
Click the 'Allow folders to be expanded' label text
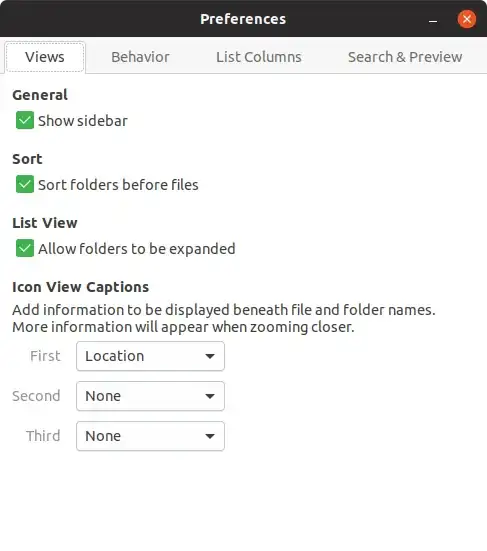(x=137, y=249)
